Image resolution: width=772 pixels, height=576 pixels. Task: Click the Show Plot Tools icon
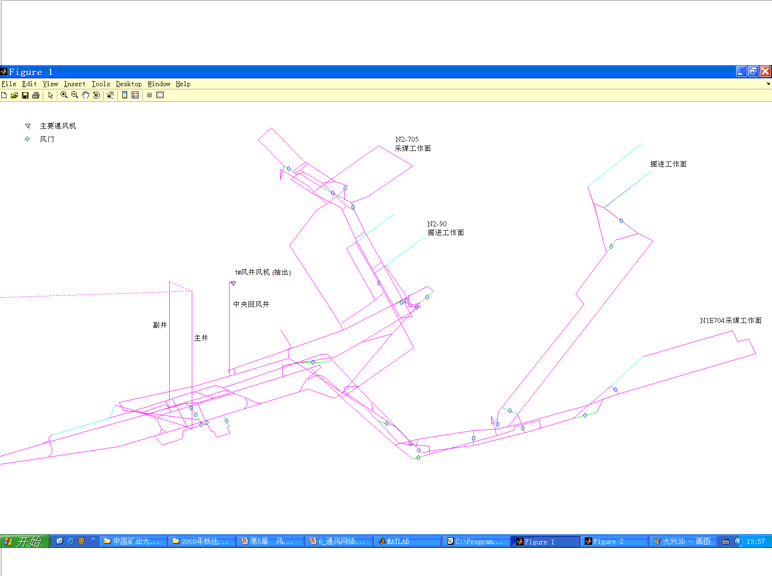160,96
